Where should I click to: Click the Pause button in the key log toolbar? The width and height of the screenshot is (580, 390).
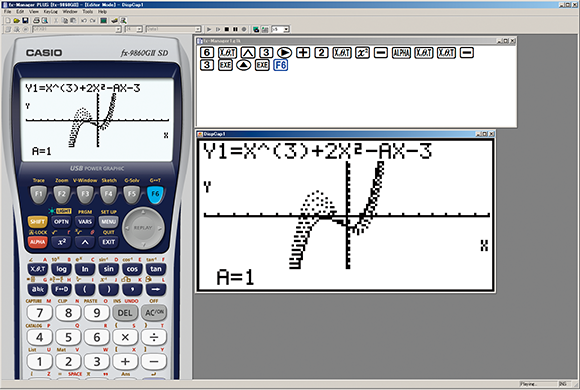(x=235, y=29)
